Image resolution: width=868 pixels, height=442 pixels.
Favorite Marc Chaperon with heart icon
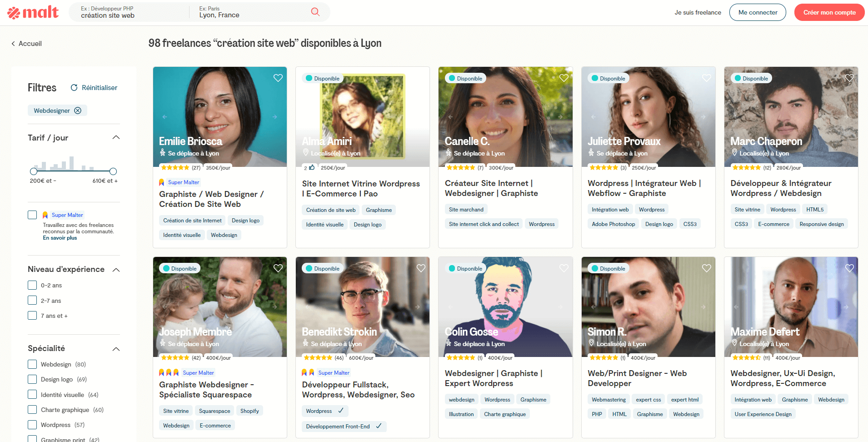(849, 78)
